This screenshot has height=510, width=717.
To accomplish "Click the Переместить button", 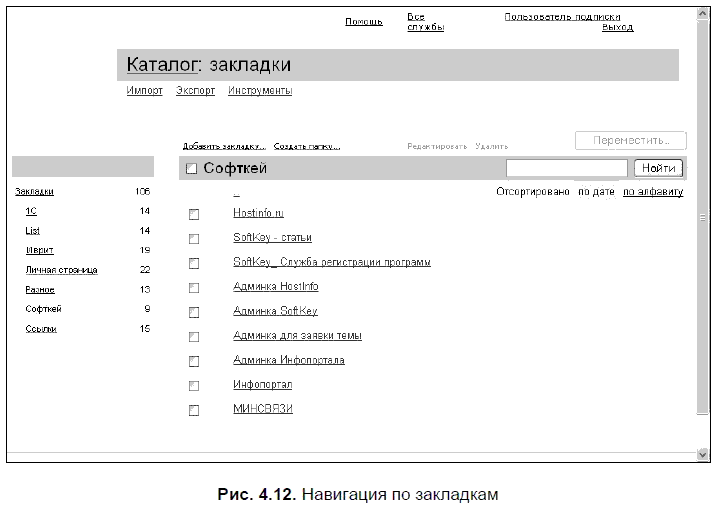I will 630,140.
